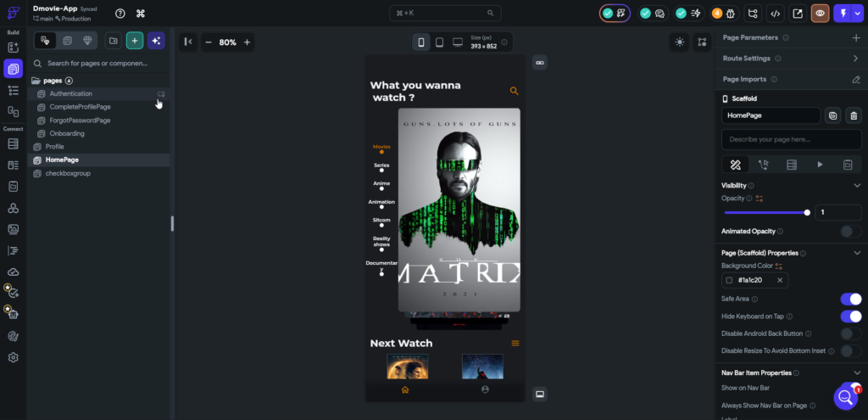
Task: Collapse the pages folder
Action: point(36,81)
